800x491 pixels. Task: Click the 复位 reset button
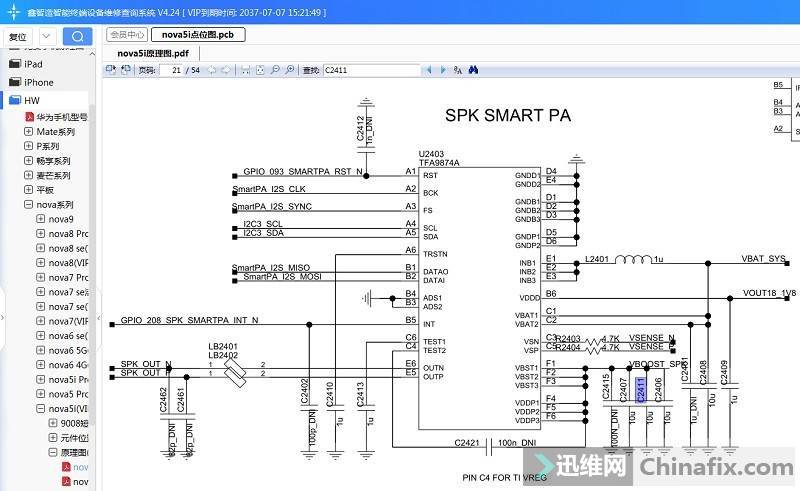click(x=18, y=37)
